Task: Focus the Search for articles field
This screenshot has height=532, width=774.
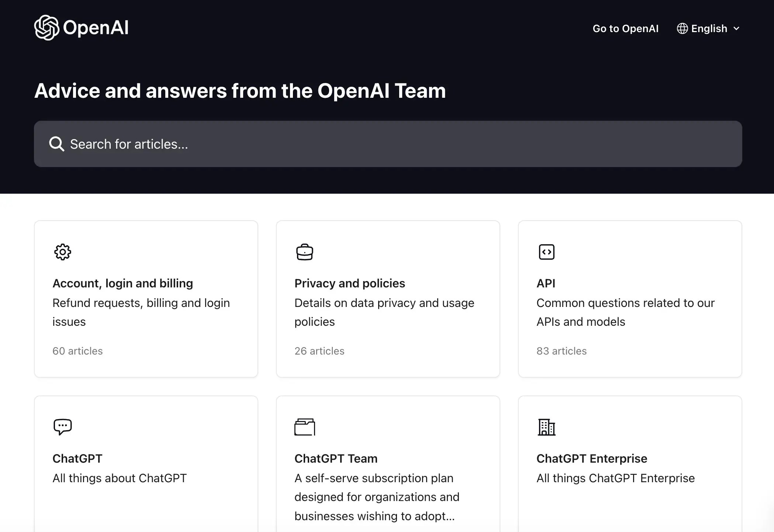Action: 387,144
